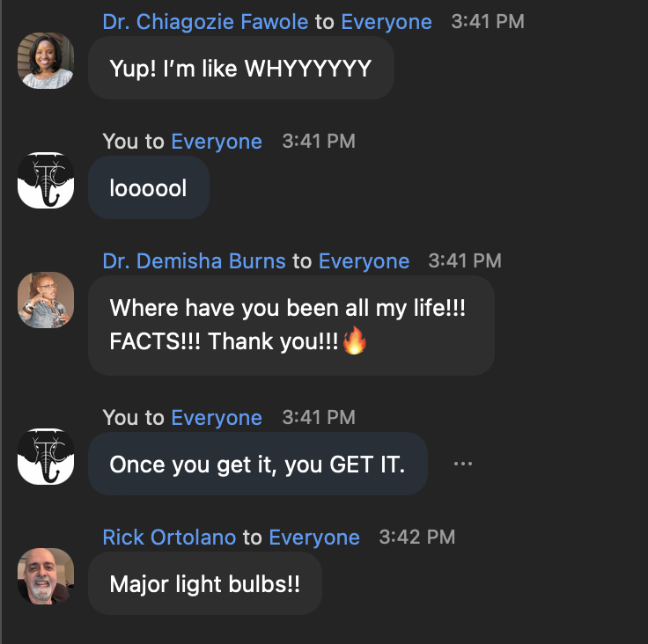Select the sender name Rick Ortolano
The height and width of the screenshot is (644, 648).
tap(169, 537)
